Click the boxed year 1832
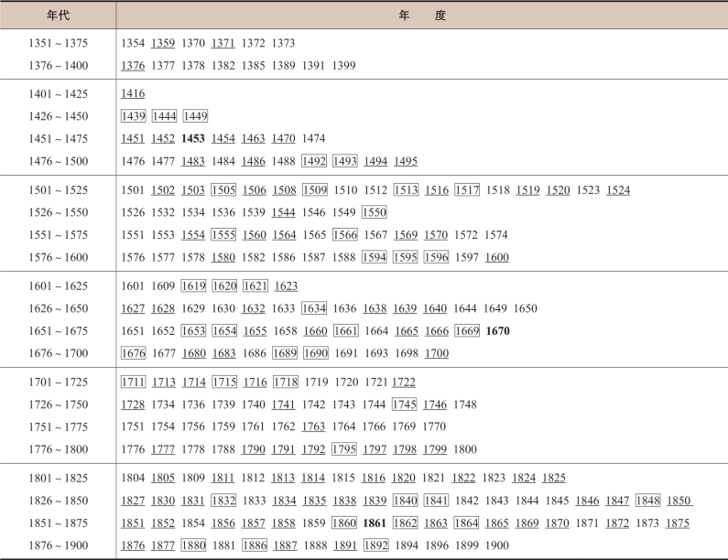The image size is (728, 560). 223,501
